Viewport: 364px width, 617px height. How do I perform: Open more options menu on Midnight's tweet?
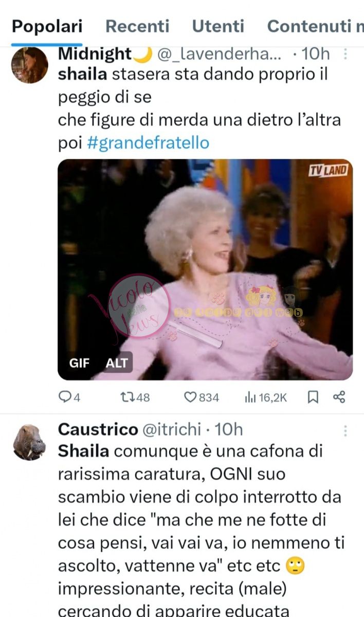coord(345,55)
